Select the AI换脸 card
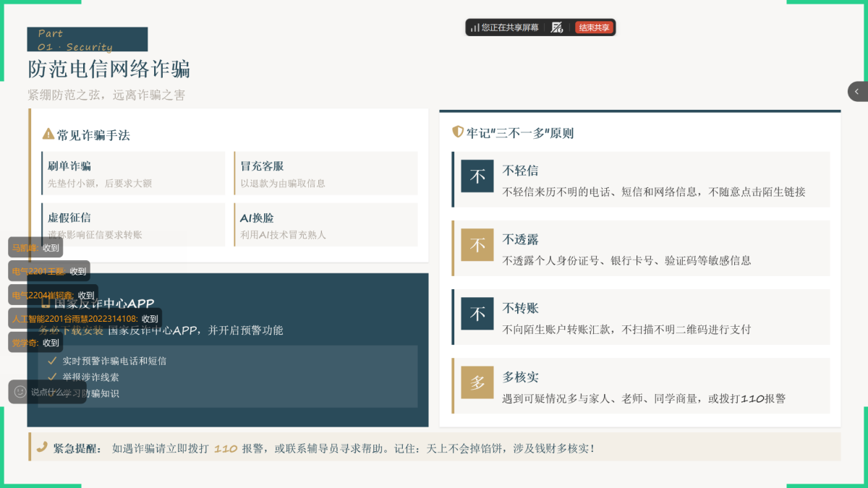Image resolution: width=868 pixels, height=488 pixels. [326, 225]
